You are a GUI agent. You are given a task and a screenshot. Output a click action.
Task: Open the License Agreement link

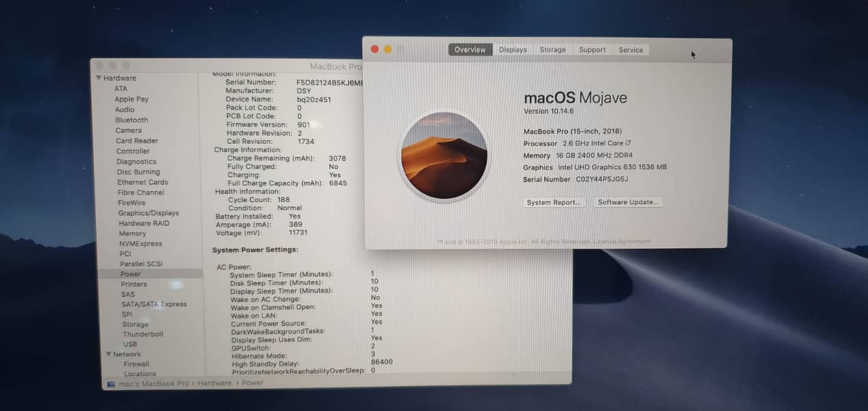click(622, 242)
